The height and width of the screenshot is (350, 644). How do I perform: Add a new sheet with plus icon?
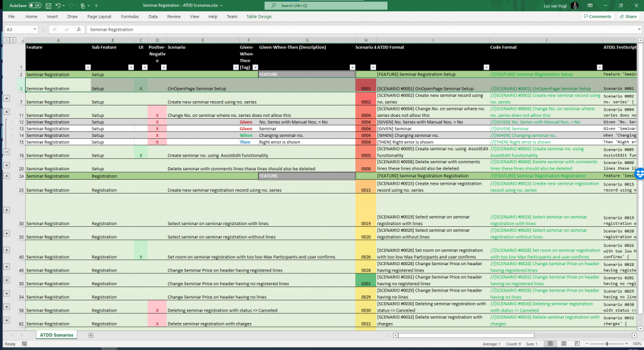click(91, 335)
